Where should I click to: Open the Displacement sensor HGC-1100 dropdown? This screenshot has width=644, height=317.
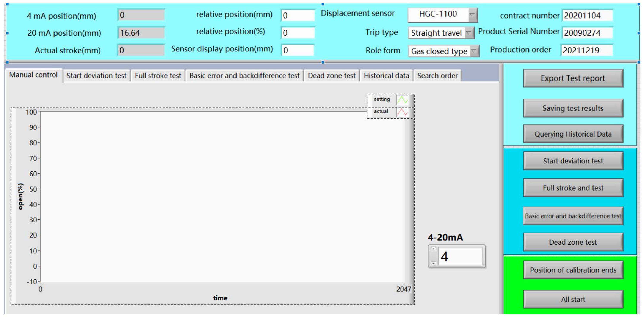coord(472,15)
